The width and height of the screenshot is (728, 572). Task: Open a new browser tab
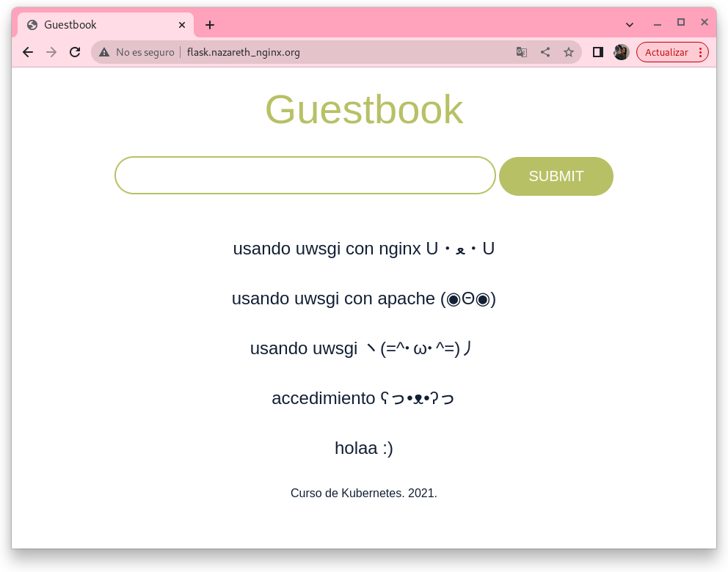[210, 25]
